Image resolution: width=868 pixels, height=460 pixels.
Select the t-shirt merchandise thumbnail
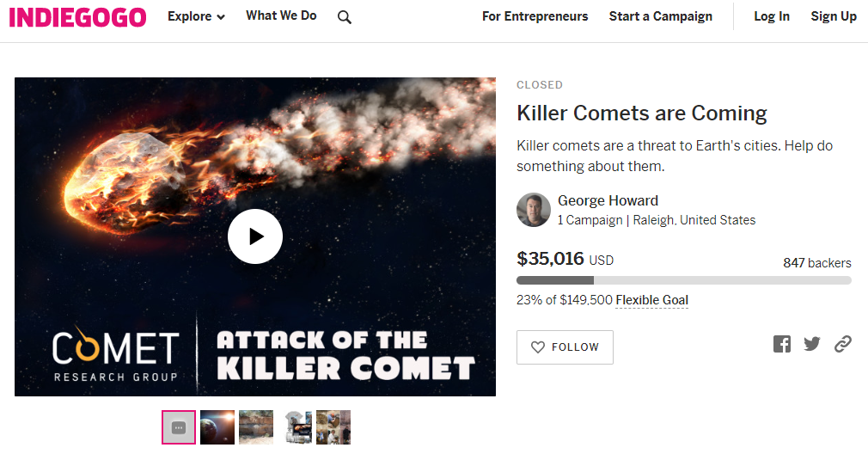296,427
